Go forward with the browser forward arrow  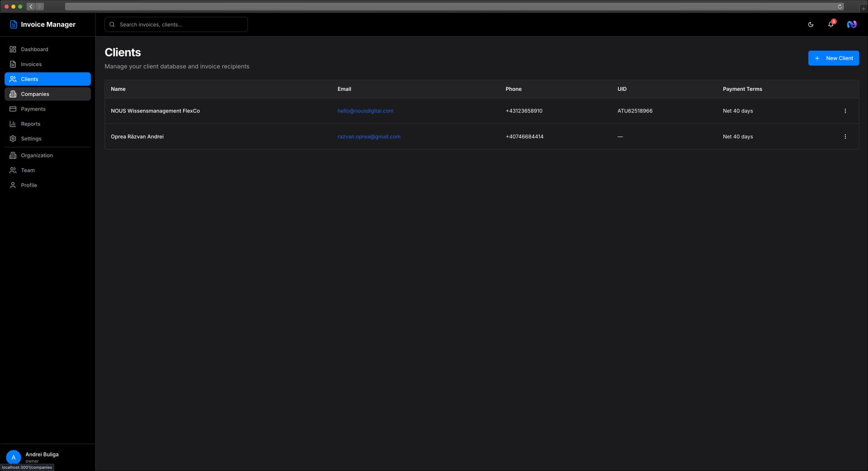(40, 6)
